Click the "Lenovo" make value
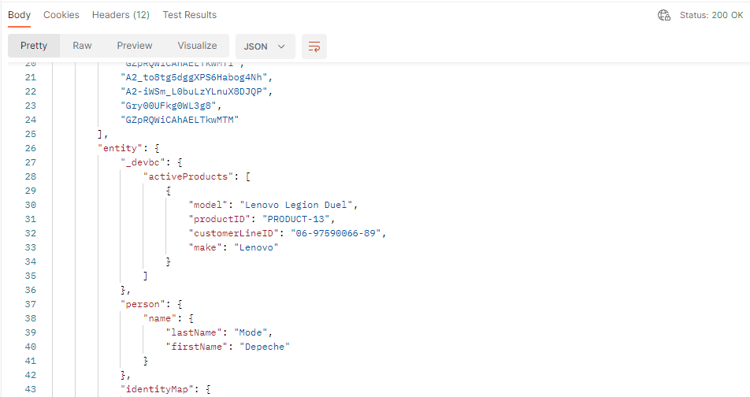Screen dimensions: 750x397 tap(256, 248)
